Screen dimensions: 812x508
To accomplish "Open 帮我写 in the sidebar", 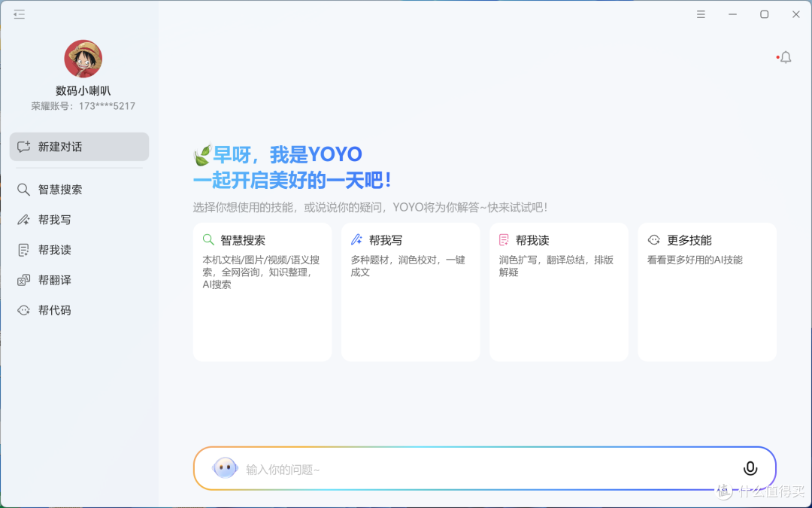I will (x=79, y=220).
